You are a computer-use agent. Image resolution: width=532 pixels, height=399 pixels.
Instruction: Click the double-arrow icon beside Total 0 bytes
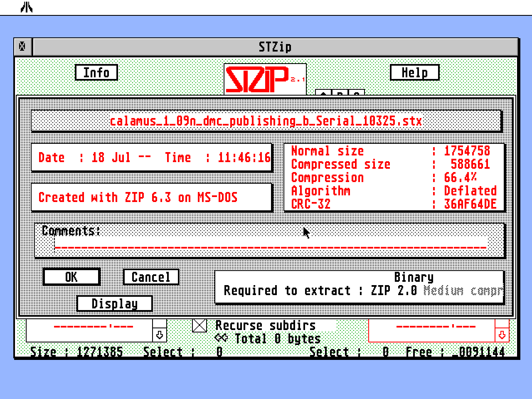click(221, 337)
